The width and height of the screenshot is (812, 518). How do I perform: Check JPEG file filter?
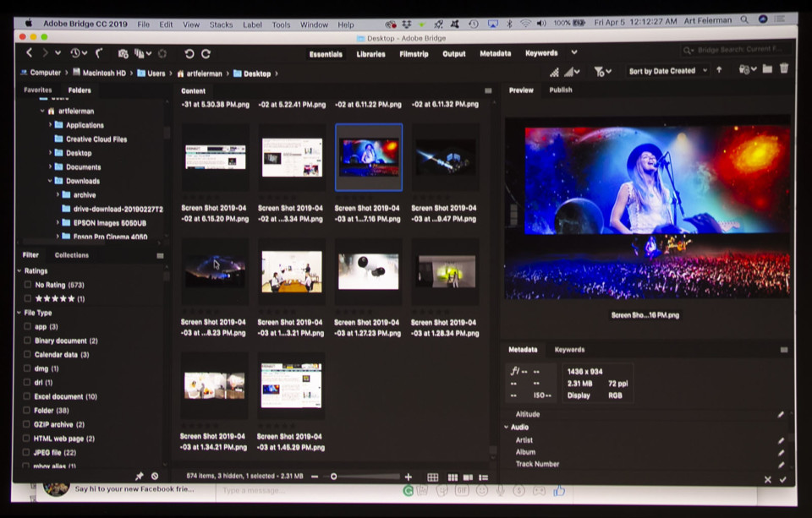(26, 452)
